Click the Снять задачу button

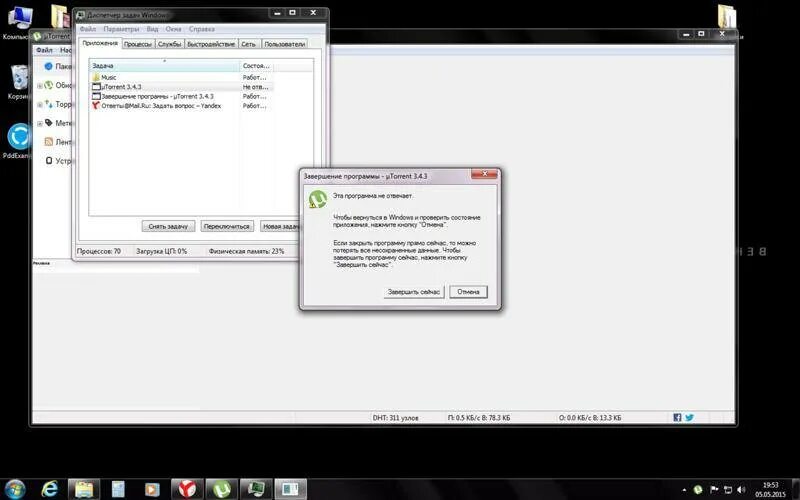click(x=168, y=226)
